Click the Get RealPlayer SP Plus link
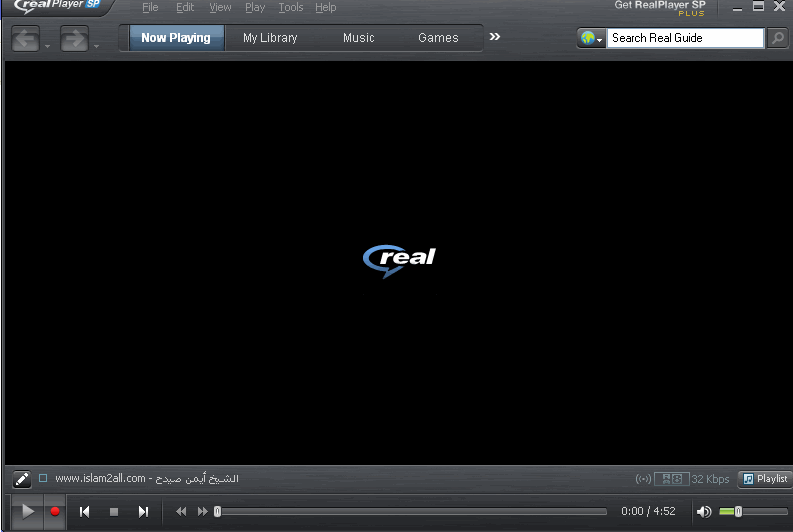Image resolution: width=793 pixels, height=532 pixels. [660, 8]
